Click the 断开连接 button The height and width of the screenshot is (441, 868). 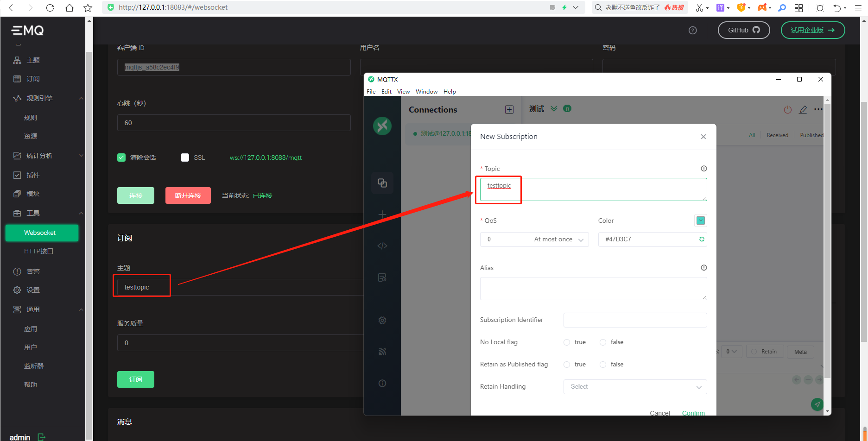(188, 195)
